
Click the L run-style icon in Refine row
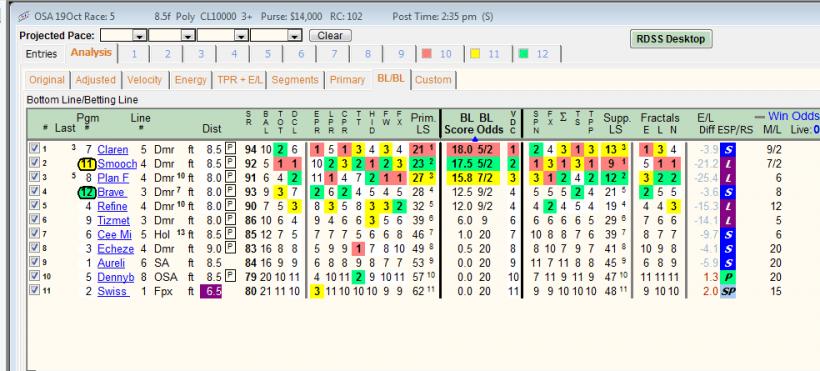727,206
